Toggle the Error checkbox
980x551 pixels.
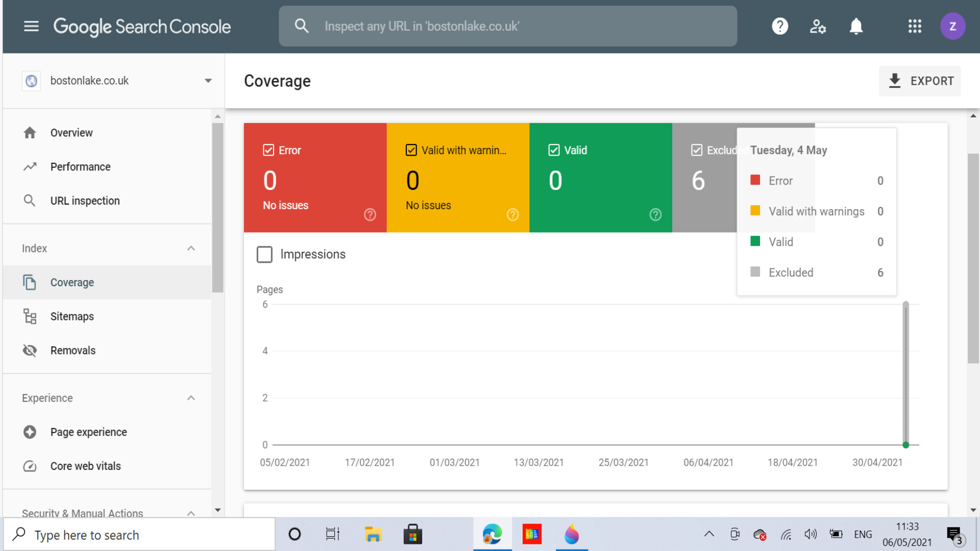coord(268,150)
